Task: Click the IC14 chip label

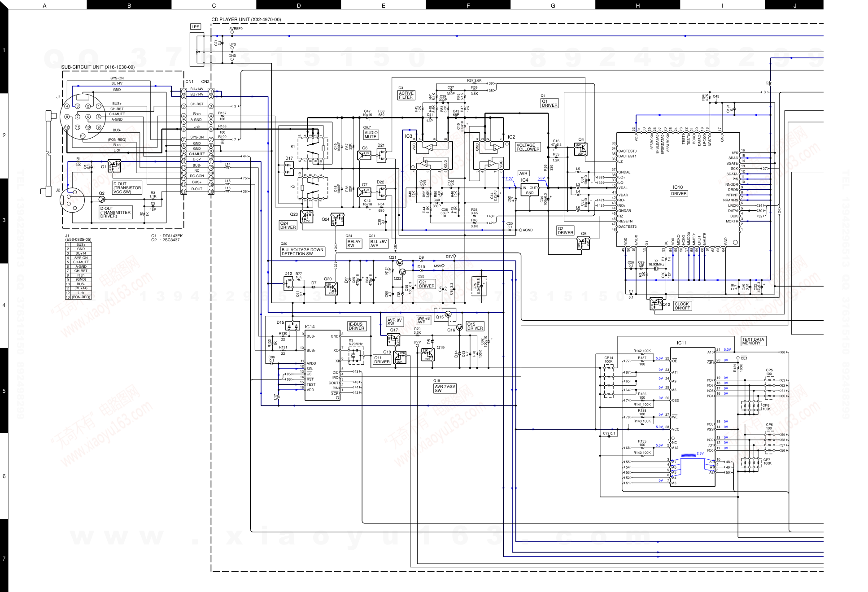Action: [310, 327]
